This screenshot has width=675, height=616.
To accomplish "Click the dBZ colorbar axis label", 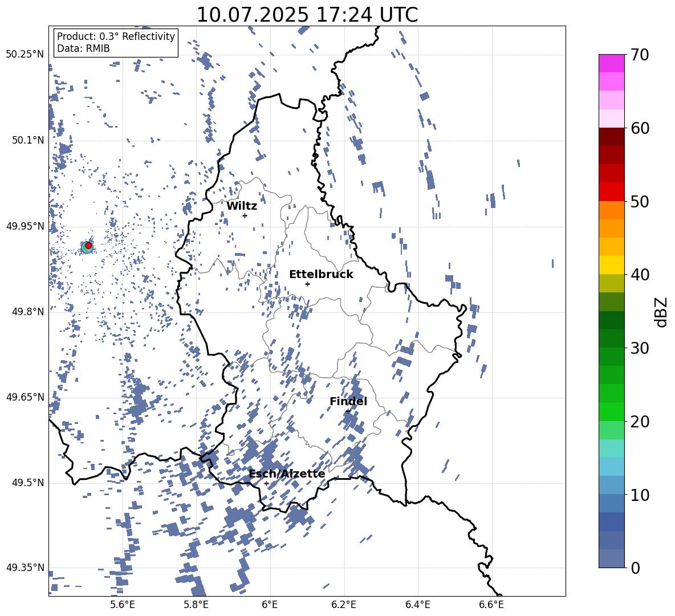I will [662, 312].
